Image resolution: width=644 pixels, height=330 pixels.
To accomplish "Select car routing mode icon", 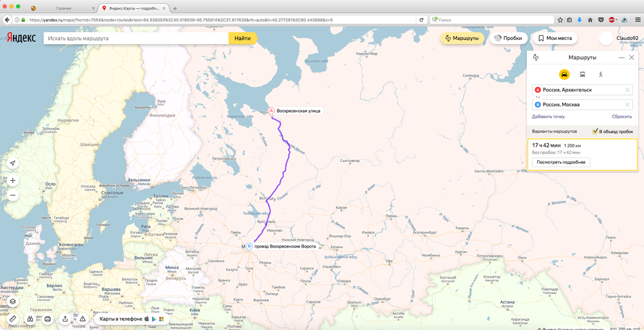I will (564, 75).
